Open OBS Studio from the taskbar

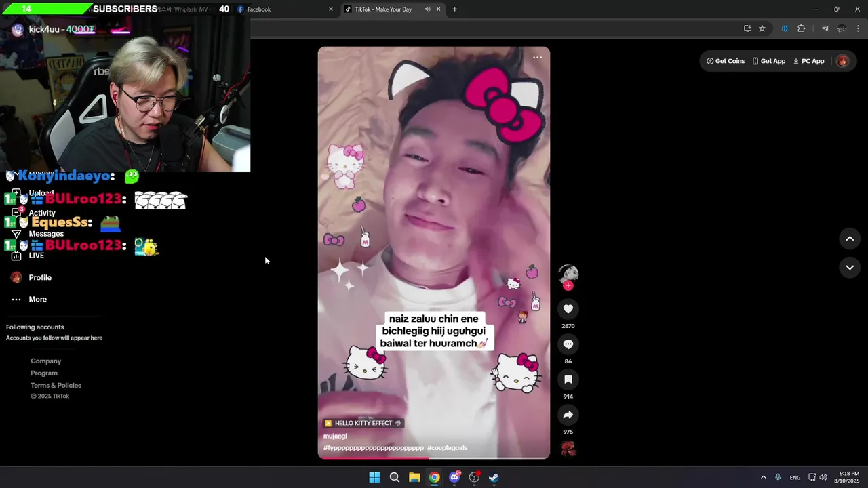pyautogui.click(x=474, y=477)
